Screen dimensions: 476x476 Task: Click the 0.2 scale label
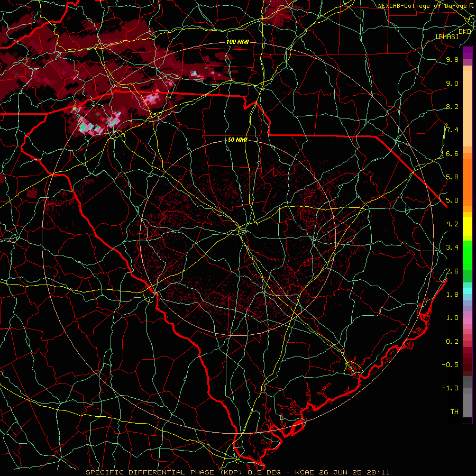tap(452, 342)
